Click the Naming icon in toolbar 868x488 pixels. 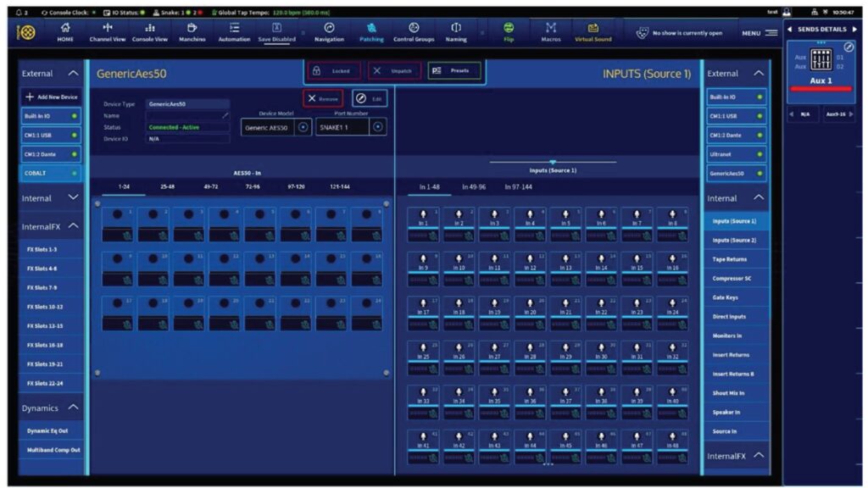pyautogui.click(x=456, y=31)
